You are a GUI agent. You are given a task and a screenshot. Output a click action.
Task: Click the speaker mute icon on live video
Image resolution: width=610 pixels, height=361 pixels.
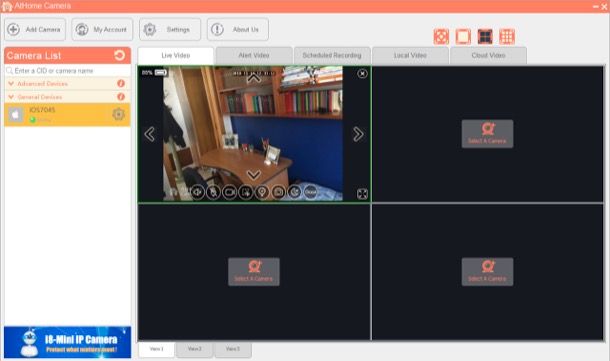(198, 192)
